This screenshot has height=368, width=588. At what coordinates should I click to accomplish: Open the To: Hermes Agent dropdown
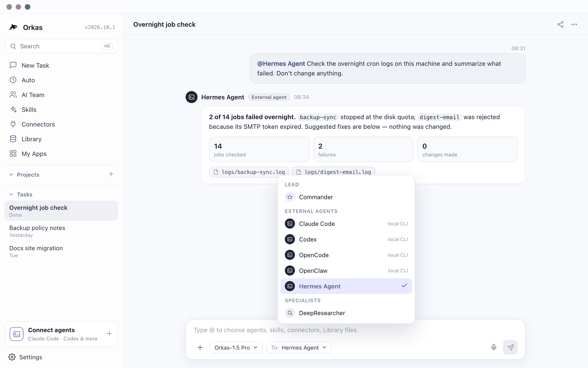point(299,347)
